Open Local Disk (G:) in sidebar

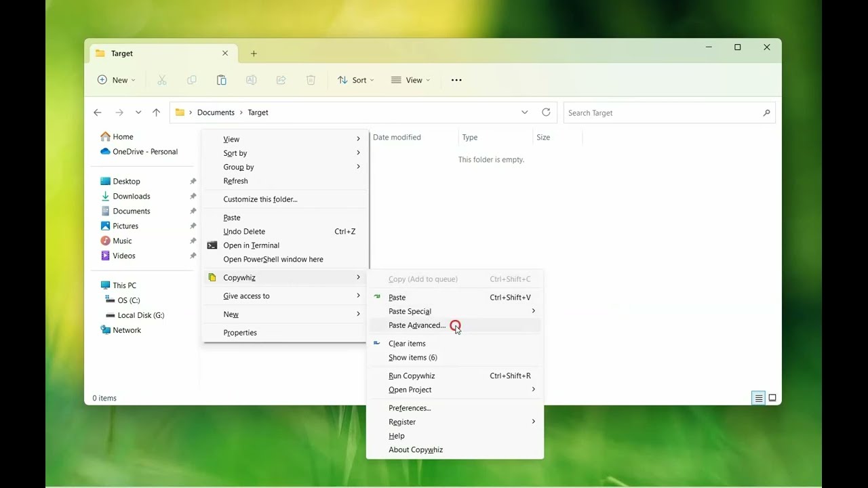[141, 315]
